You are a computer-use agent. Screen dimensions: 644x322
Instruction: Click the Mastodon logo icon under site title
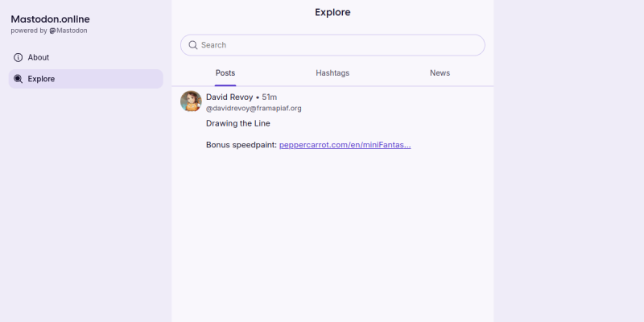pyautogui.click(x=52, y=31)
